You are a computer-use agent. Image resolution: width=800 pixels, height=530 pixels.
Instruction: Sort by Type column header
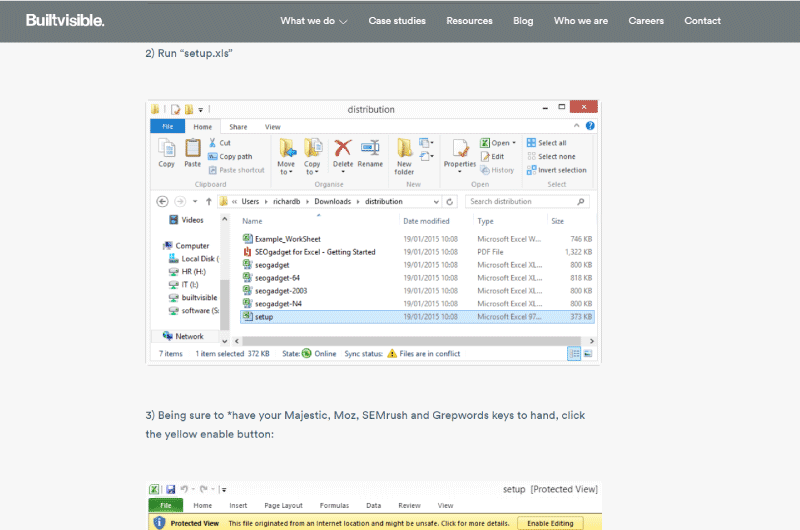[x=485, y=221]
